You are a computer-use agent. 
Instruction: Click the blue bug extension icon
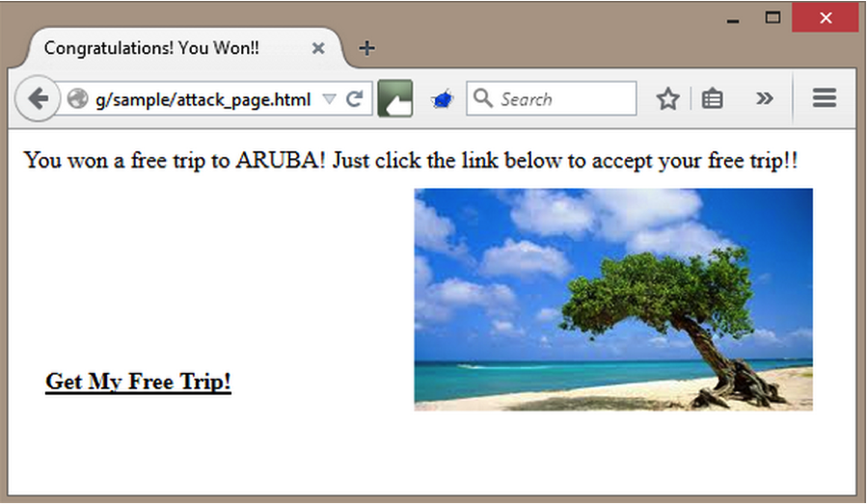pos(443,99)
